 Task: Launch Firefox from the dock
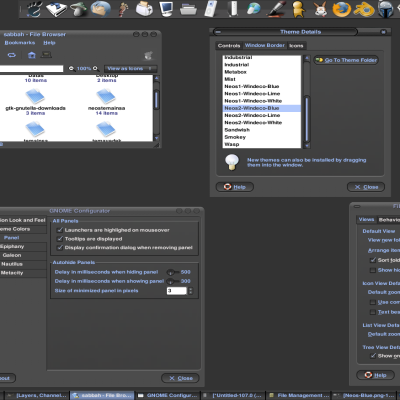342,9
